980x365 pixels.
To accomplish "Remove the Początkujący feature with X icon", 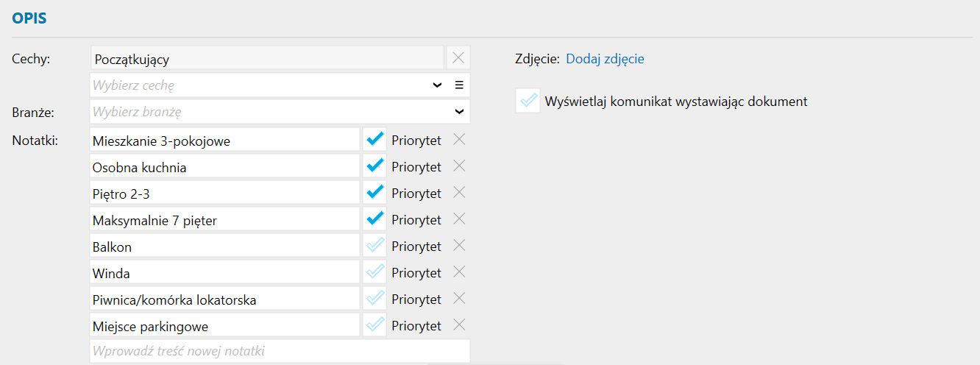I will tap(458, 58).
